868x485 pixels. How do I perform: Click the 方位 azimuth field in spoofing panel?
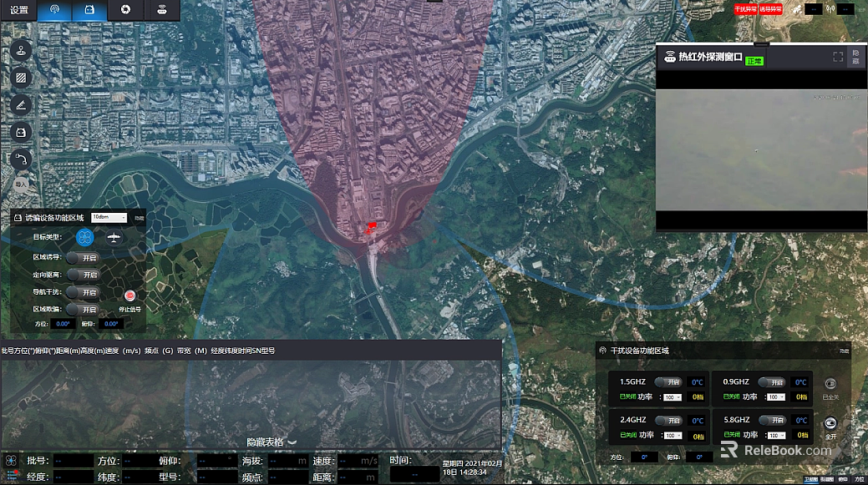pos(63,323)
